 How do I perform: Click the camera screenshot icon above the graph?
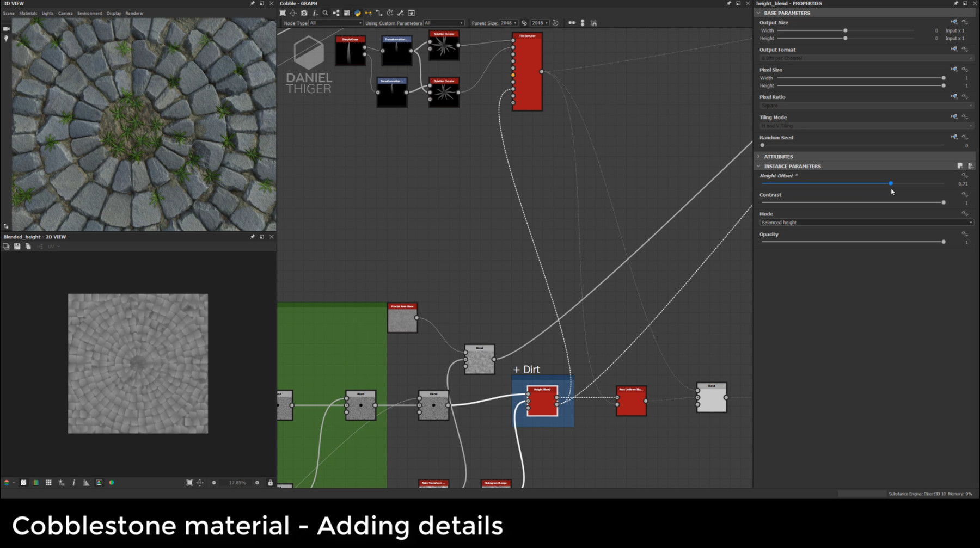(304, 13)
